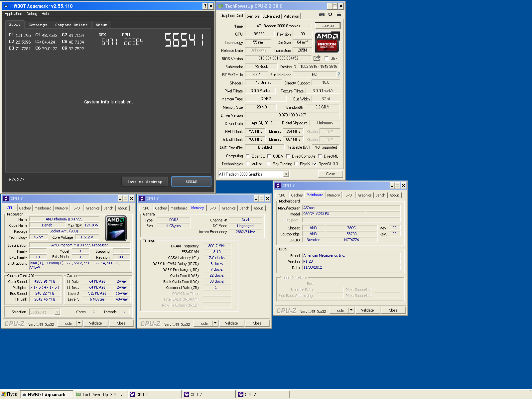This screenshot has width=532, height=399.
Task: Switch to the Sensors tab in GPU-Z
Action: point(253,16)
